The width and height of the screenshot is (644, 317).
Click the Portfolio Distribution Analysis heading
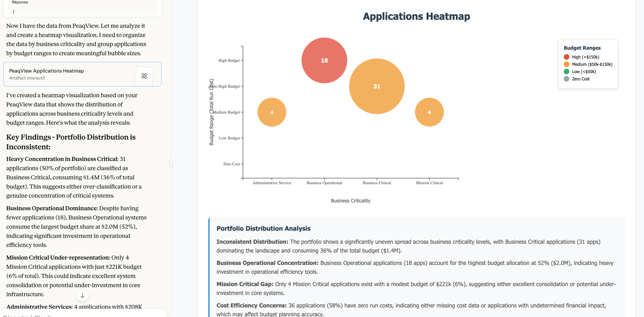coord(263,229)
